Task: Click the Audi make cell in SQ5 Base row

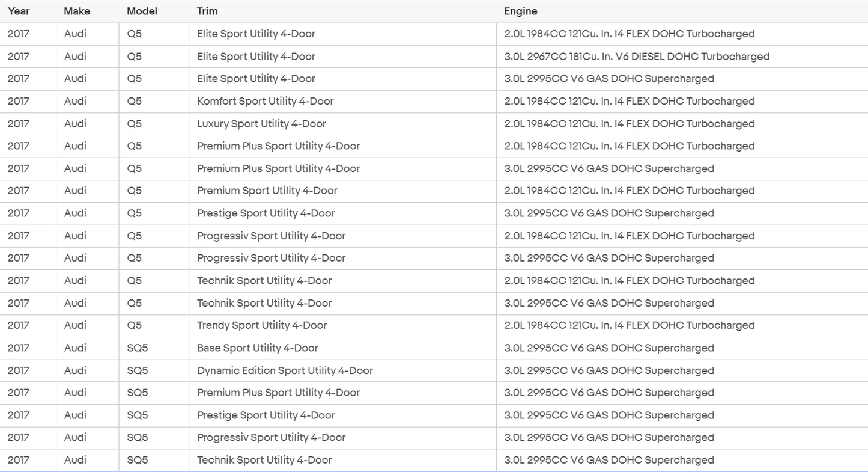Action: 88,348
